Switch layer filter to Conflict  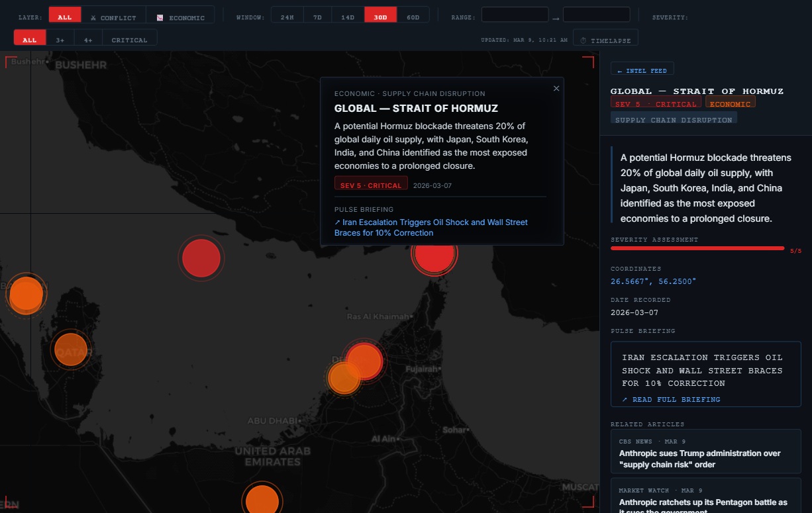(x=113, y=17)
